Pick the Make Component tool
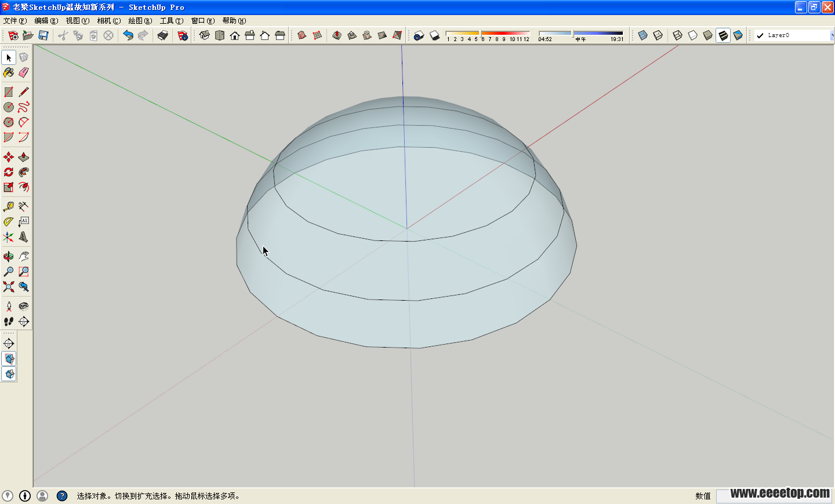The image size is (835, 504). click(x=24, y=57)
